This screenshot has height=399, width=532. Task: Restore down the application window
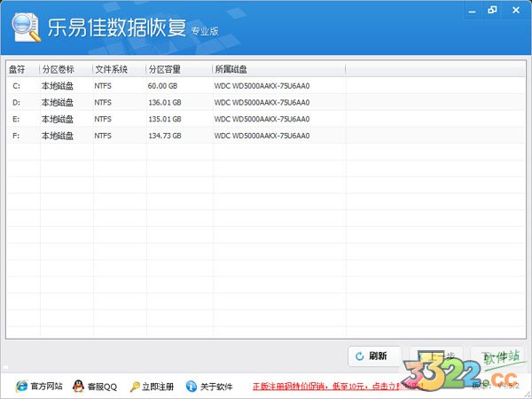click(x=492, y=10)
